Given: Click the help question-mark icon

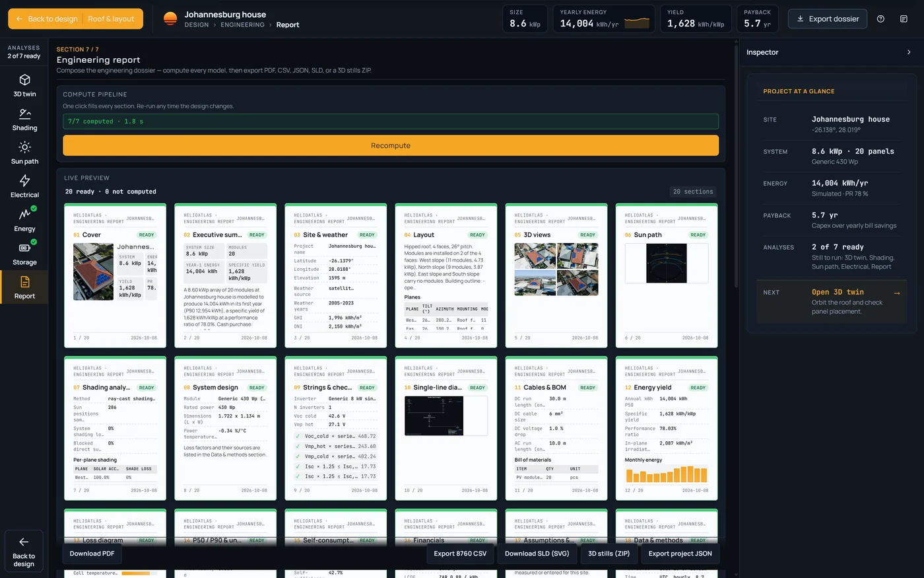Looking at the screenshot, I should (880, 18).
